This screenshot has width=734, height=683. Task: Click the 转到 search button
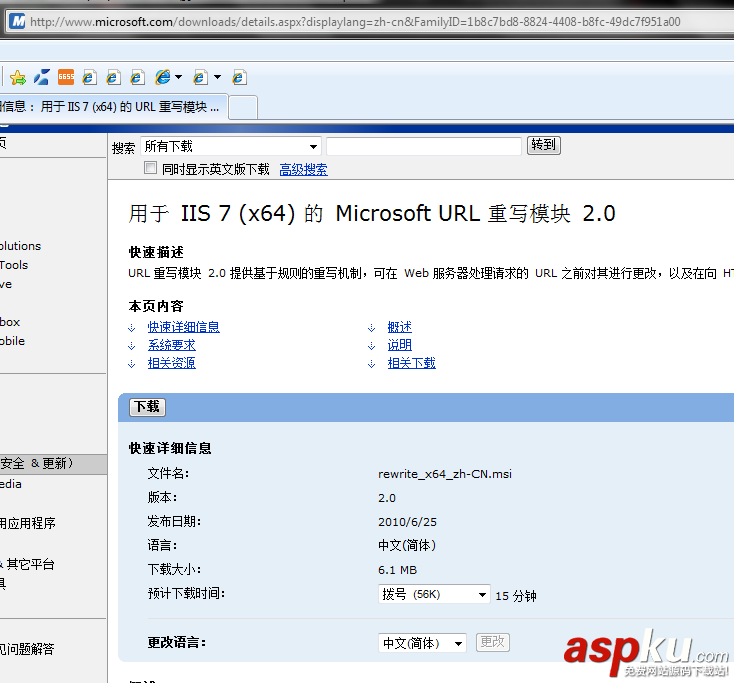pos(543,145)
